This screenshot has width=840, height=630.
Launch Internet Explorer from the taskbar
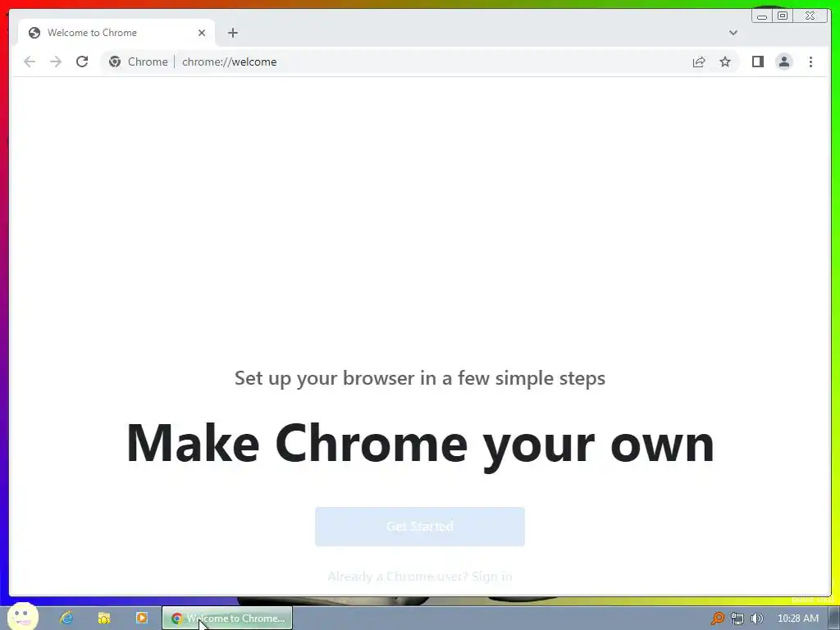pyautogui.click(x=66, y=618)
